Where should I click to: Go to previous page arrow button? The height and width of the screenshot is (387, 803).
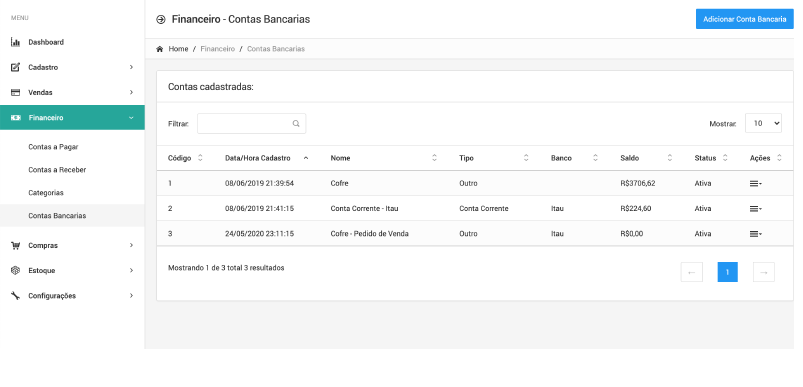(x=691, y=272)
